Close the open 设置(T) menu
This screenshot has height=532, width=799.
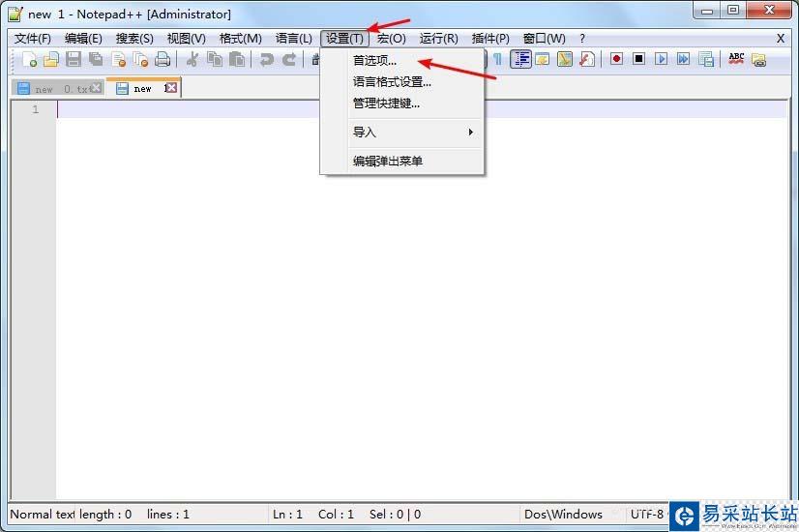[344, 39]
